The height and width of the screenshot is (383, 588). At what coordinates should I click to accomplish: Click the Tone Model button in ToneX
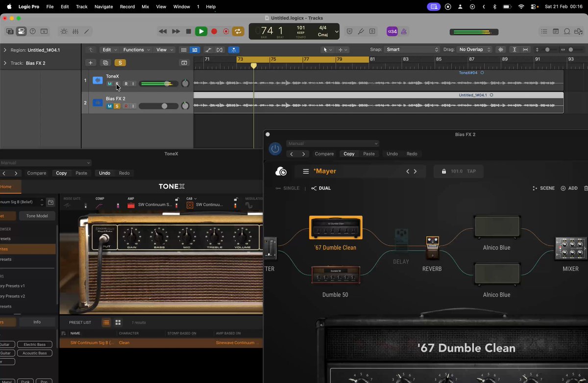38,216
